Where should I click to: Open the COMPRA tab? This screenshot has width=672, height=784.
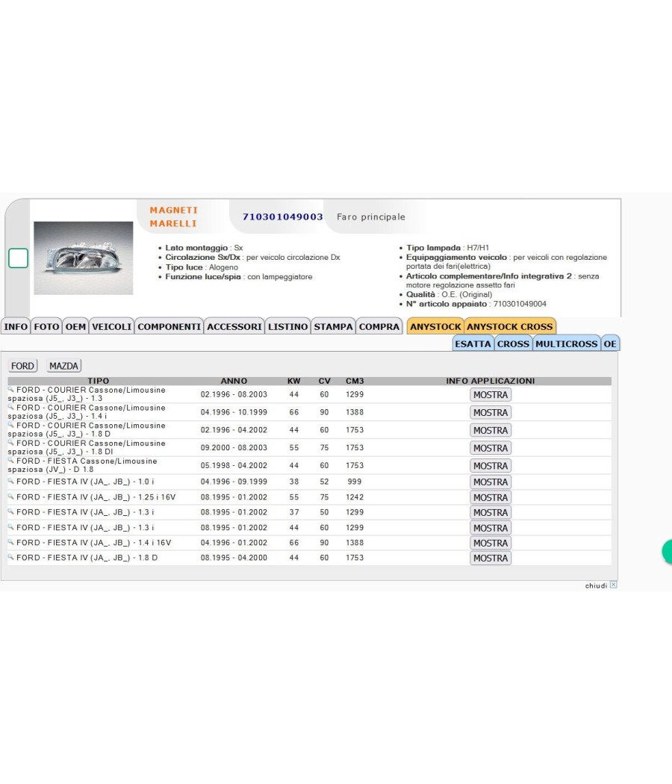click(x=379, y=326)
